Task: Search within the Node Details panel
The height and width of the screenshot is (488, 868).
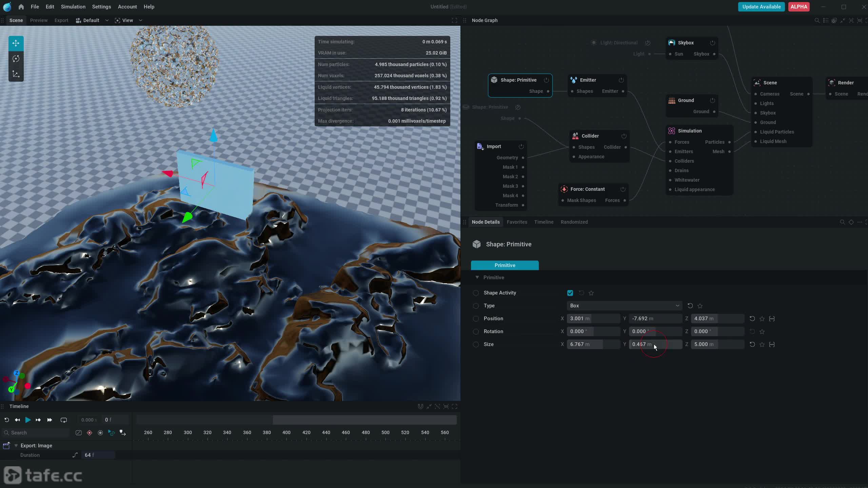Action: (842, 222)
